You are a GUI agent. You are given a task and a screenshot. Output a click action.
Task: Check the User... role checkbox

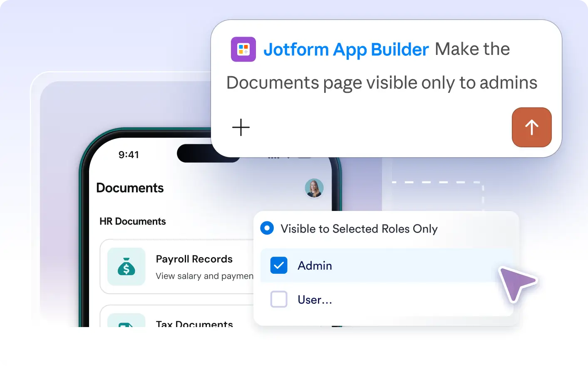click(279, 299)
